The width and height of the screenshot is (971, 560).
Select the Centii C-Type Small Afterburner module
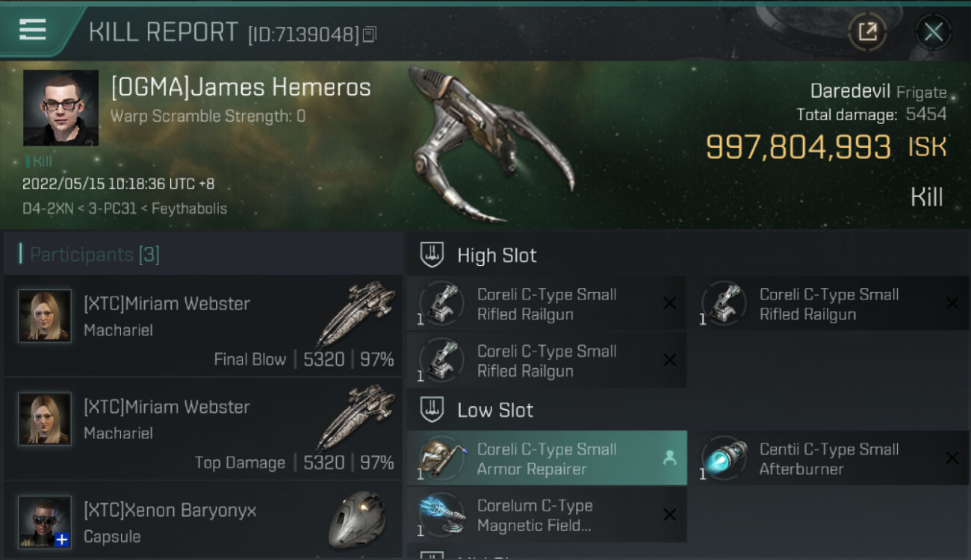tap(829, 458)
